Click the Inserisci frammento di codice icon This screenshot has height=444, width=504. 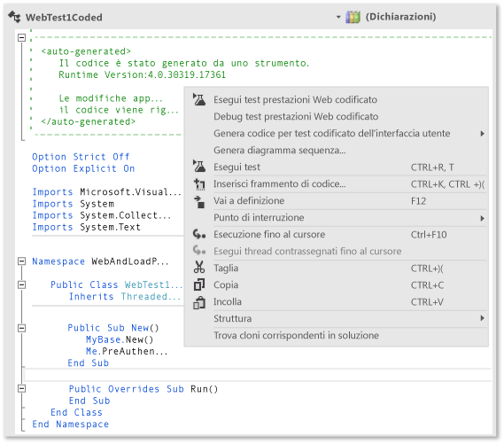pyautogui.click(x=199, y=184)
